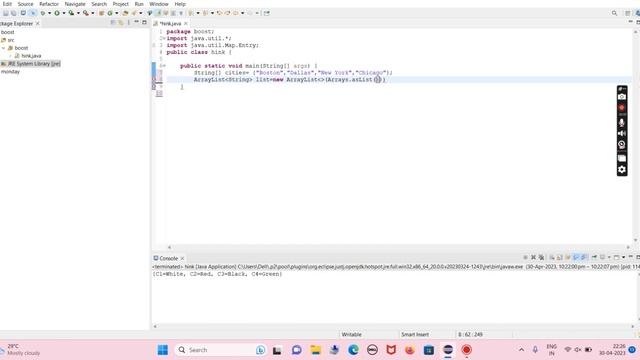Viewport: 640px width, 360px height.
Task: Open the Project menu
Action: [120, 4]
